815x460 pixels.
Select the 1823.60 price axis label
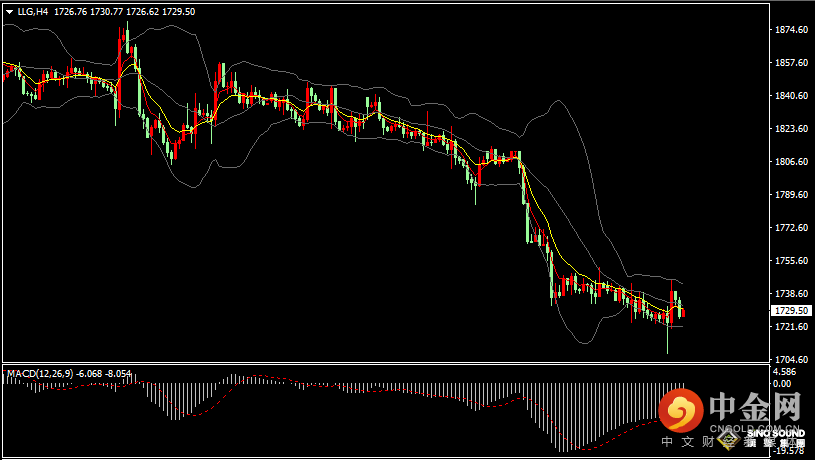(x=791, y=129)
